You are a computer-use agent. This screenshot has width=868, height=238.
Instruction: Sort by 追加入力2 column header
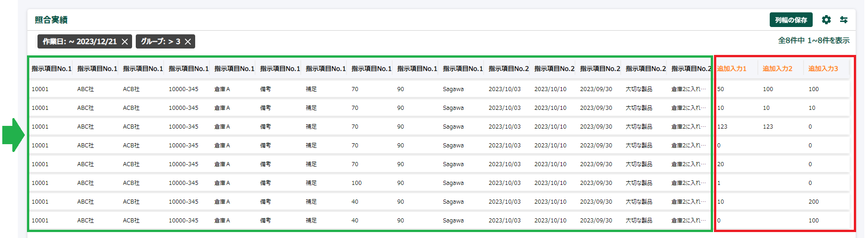pos(777,69)
